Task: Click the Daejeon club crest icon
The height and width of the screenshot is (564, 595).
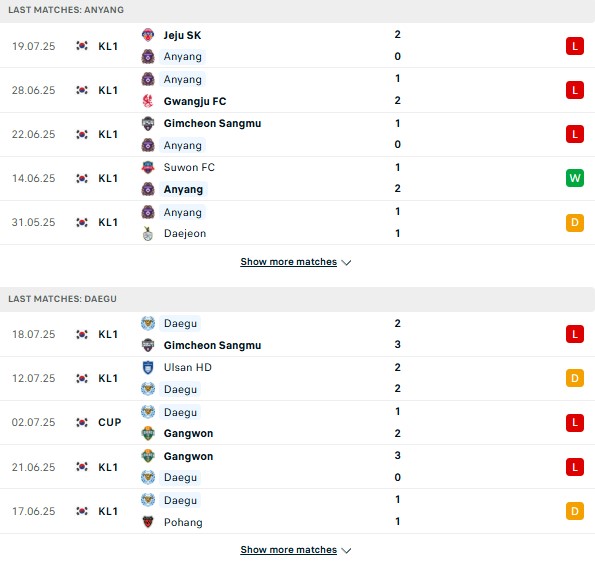Action: click(x=148, y=233)
